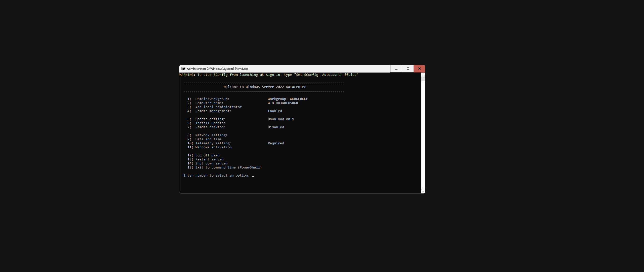Minimize the Administrator cmd.exe window
This screenshot has height=272, width=644.
[396, 69]
